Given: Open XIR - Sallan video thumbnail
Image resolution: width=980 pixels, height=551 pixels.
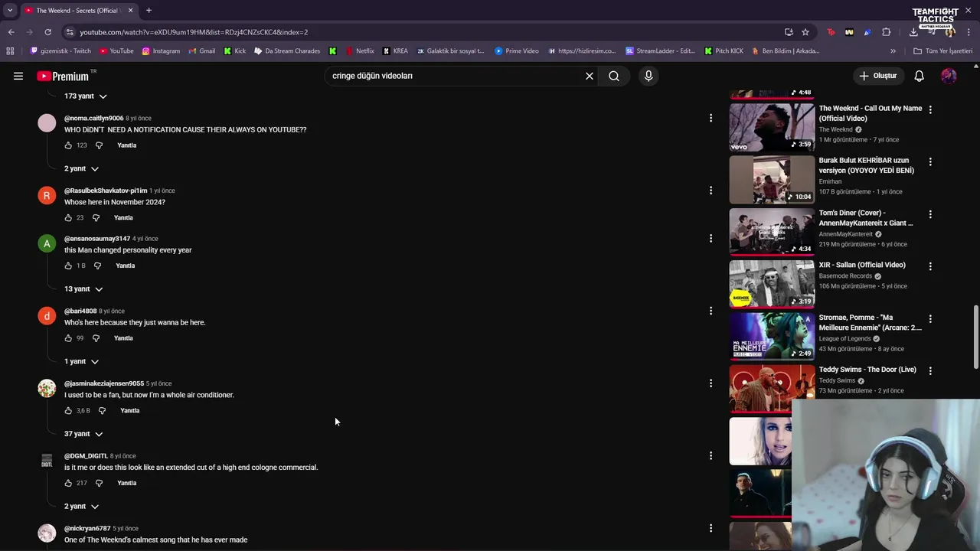Looking at the screenshot, I should (x=772, y=284).
